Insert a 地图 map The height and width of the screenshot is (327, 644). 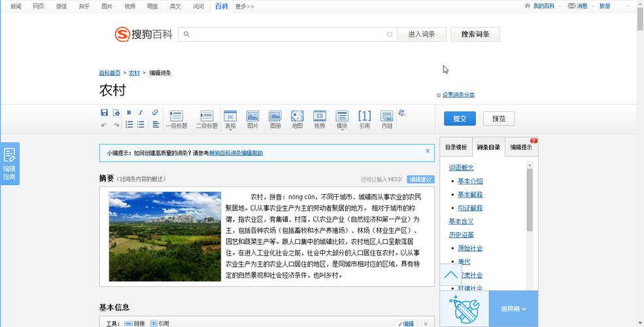point(297,120)
